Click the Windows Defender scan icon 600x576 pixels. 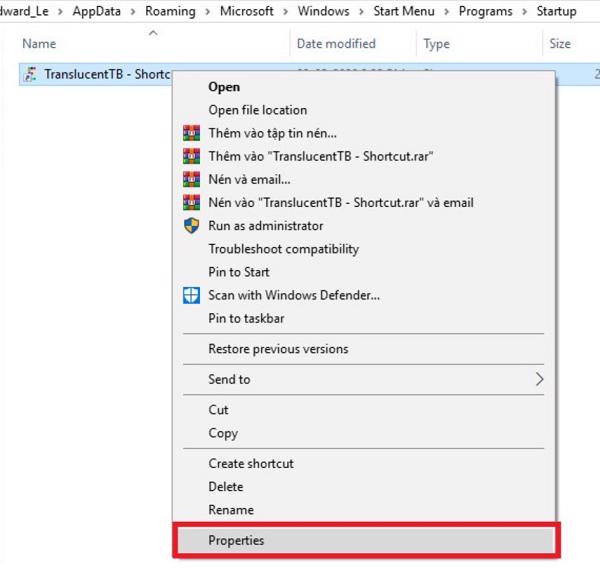click(191, 295)
